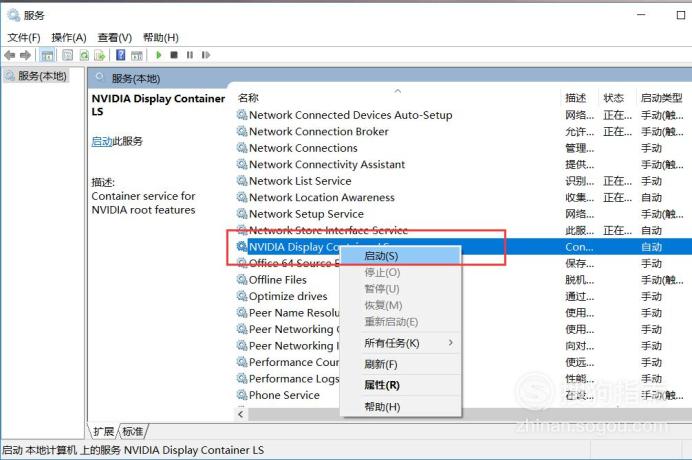Image resolution: width=692 pixels, height=460 pixels.
Task: Click gear icon beside Network Connections
Action: 242,147
